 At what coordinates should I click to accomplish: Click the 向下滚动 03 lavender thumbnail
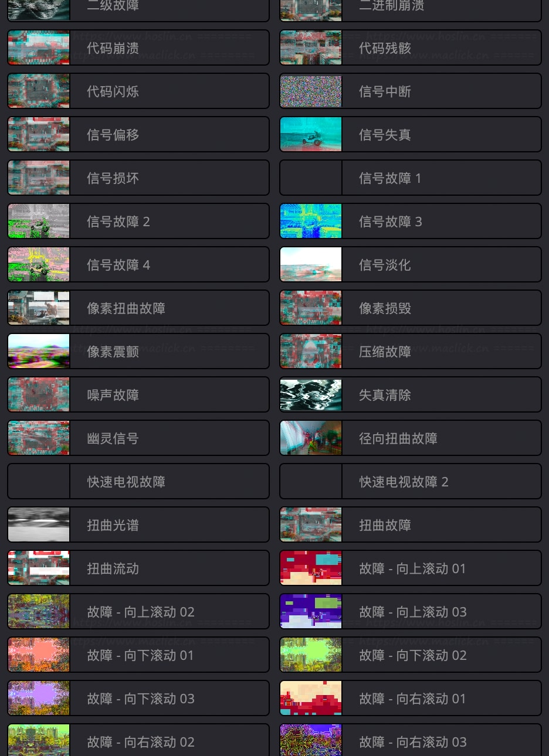(39, 698)
